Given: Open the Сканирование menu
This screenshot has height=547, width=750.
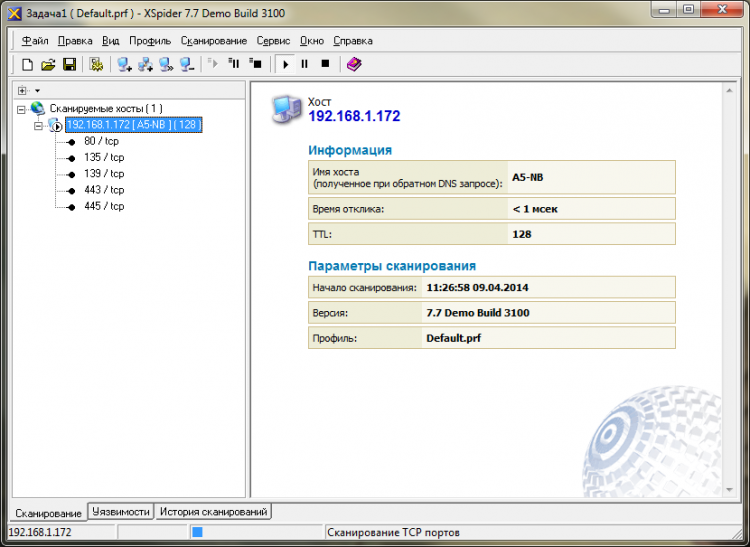Looking at the screenshot, I should click(214, 41).
